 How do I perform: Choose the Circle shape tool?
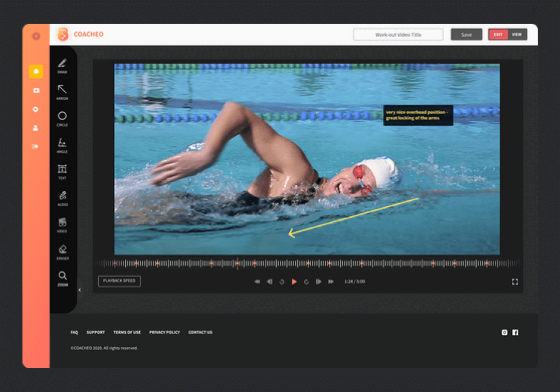(62, 118)
